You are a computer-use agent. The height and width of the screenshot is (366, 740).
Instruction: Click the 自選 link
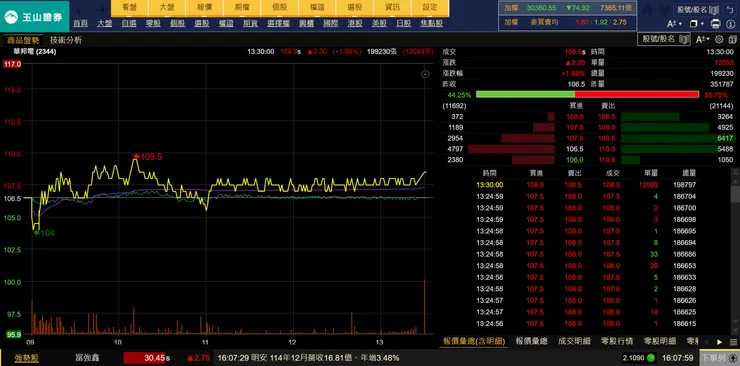pyautogui.click(x=129, y=24)
